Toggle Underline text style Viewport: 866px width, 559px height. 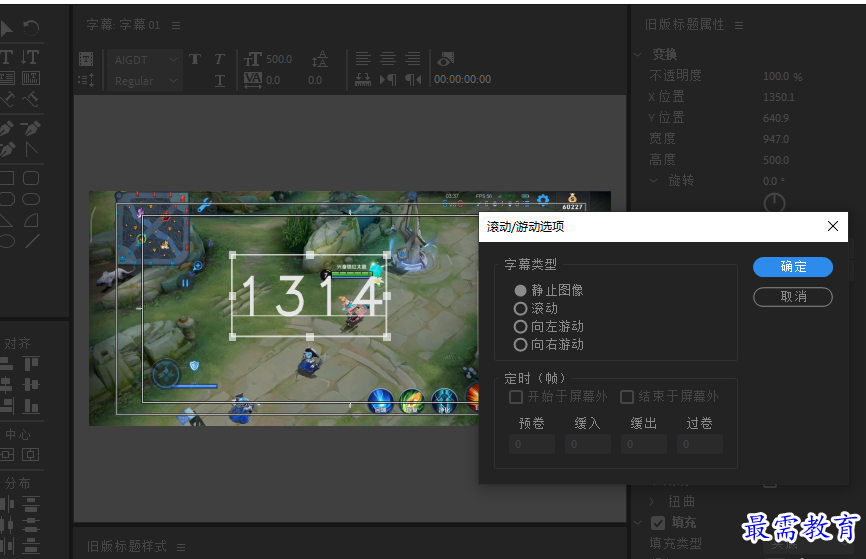219,81
